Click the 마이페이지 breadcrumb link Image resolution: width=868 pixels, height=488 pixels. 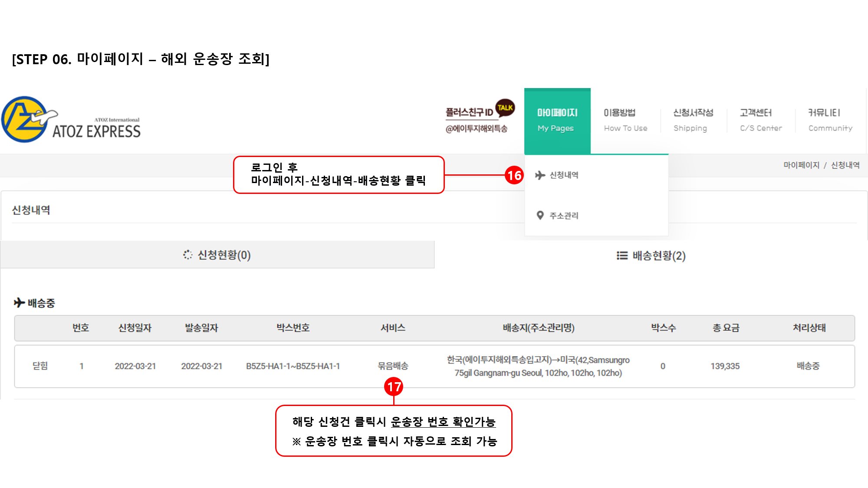click(x=801, y=165)
